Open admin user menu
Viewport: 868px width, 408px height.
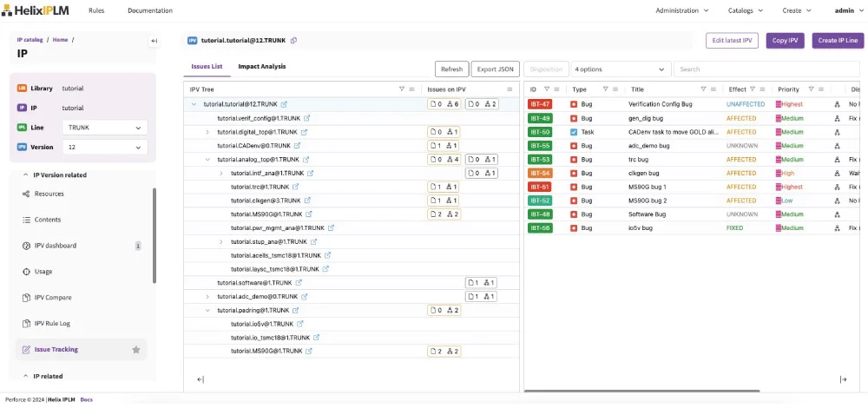point(849,10)
